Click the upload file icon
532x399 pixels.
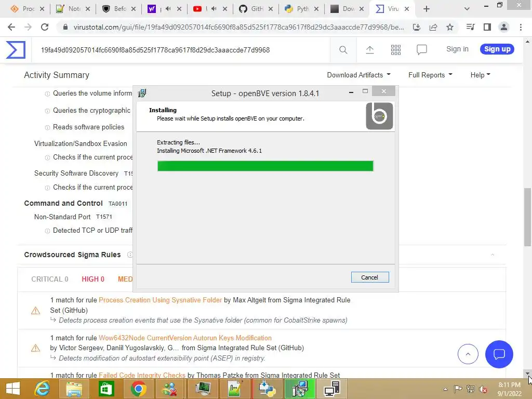[x=370, y=50]
